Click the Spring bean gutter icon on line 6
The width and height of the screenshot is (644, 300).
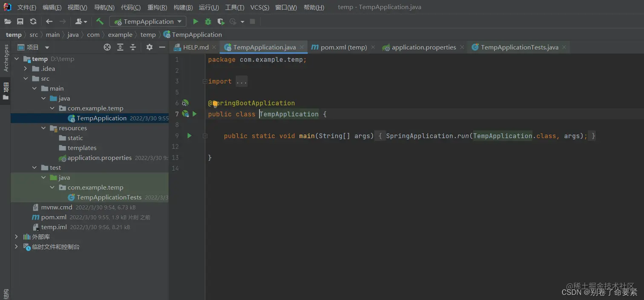[x=185, y=103]
